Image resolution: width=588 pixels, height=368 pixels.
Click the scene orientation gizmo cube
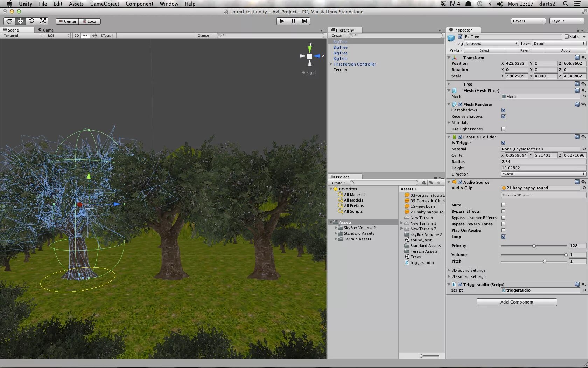coord(310,56)
